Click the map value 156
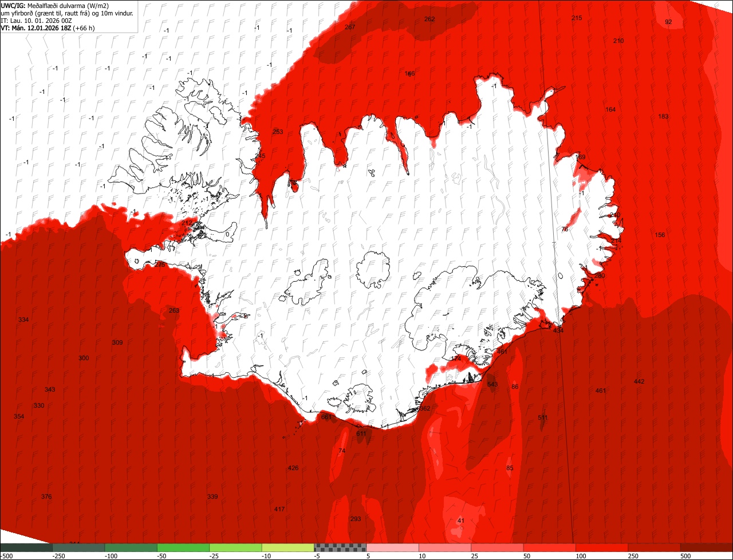Viewport: 733px width, 560px height. (660, 235)
